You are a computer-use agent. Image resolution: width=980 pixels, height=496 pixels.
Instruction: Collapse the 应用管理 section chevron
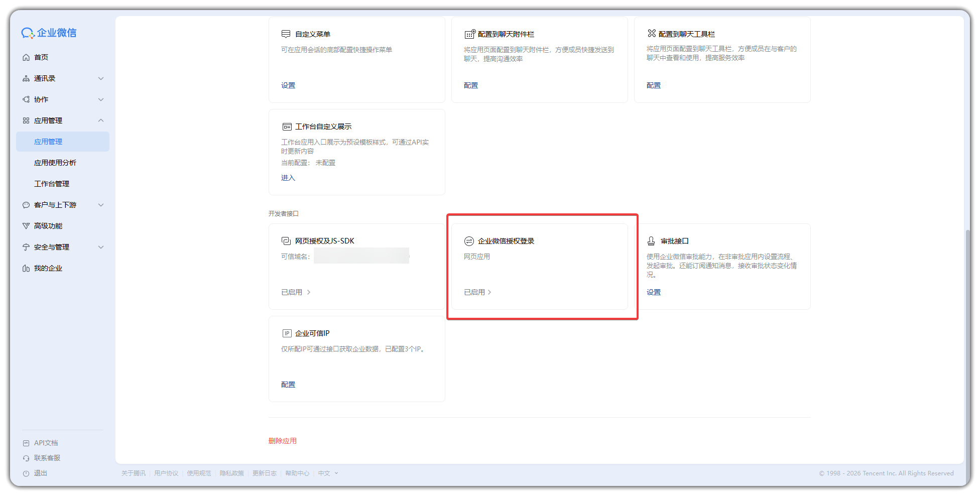click(101, 120)
